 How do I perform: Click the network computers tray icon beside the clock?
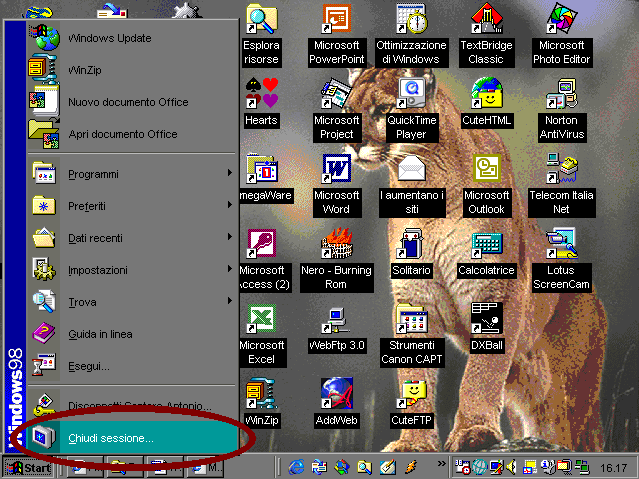click(582, 467)
